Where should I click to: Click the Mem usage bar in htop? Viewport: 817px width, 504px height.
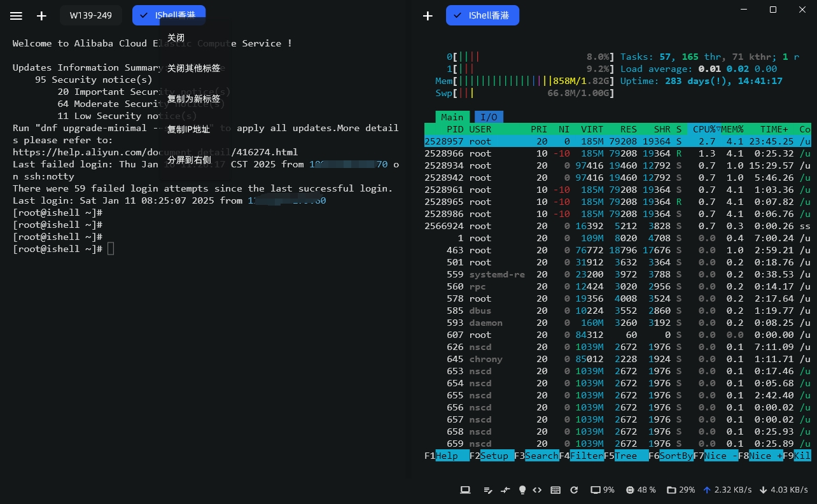(x=524, y=81)
